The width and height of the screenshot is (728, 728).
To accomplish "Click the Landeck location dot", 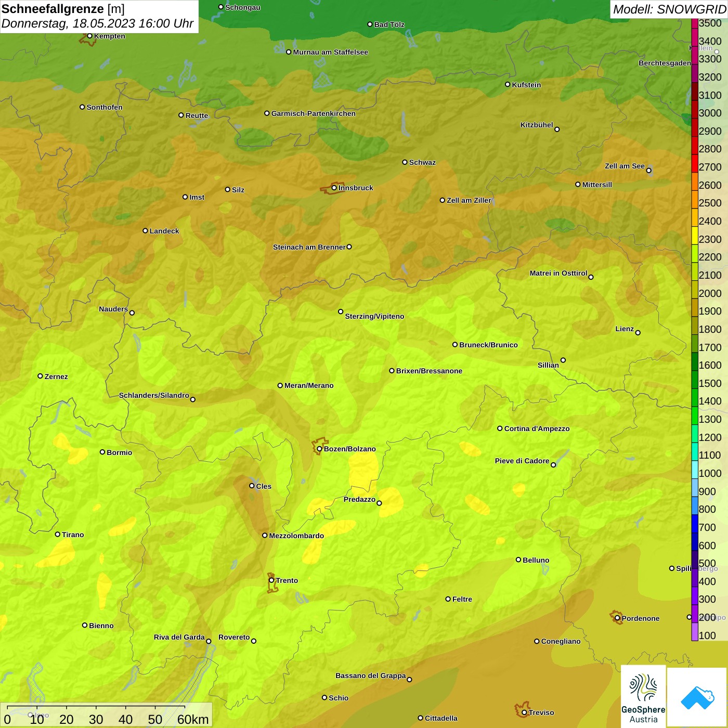I will click(x=145, y=230).
